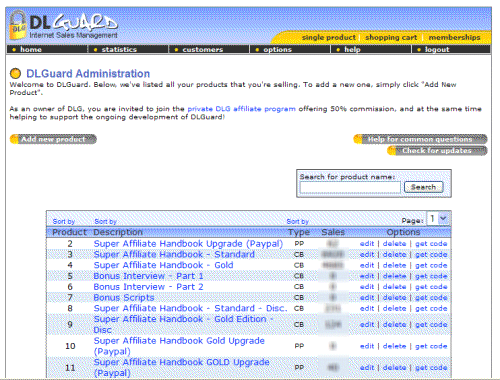Focus the product name search field

[x=350, y=187]
